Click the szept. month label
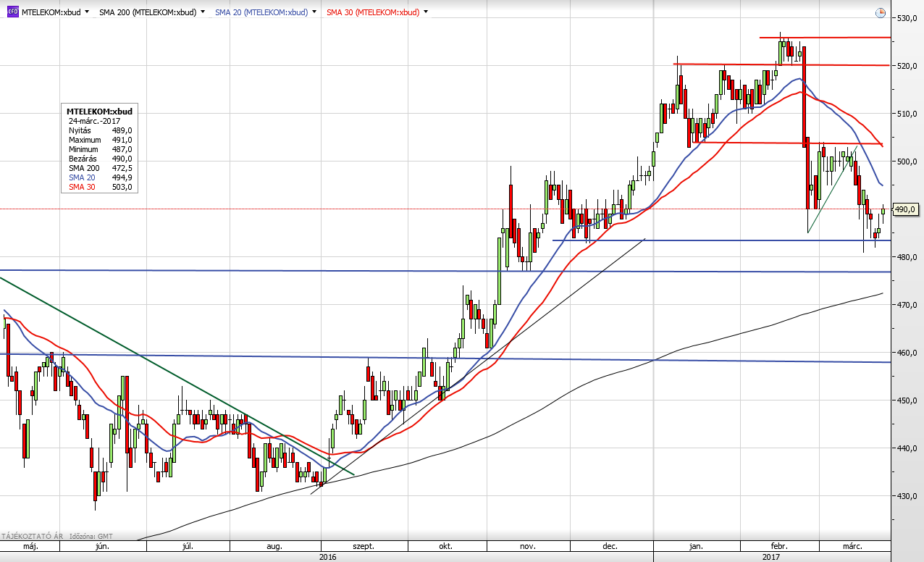This screenshot has height=562, width=924. (362, 546)
